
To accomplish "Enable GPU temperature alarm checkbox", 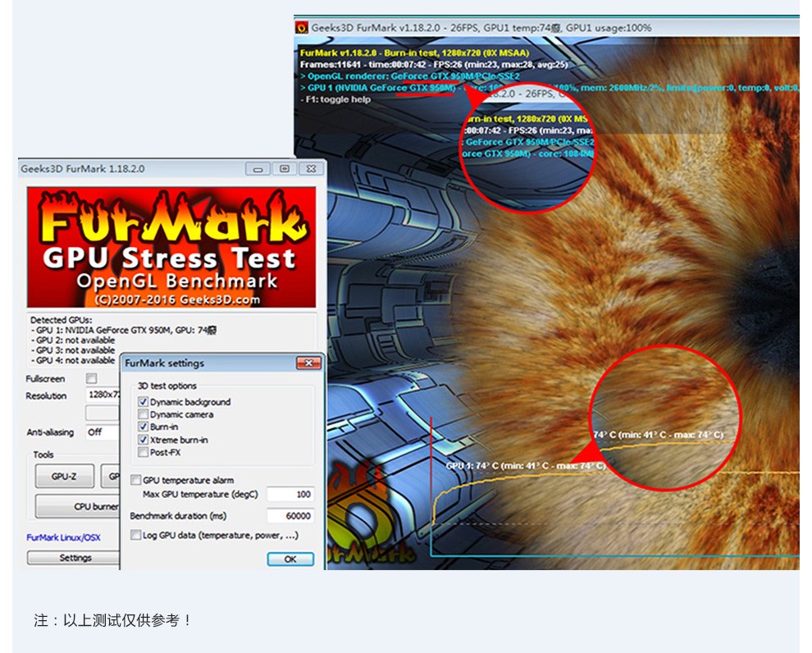I will 135,480.
